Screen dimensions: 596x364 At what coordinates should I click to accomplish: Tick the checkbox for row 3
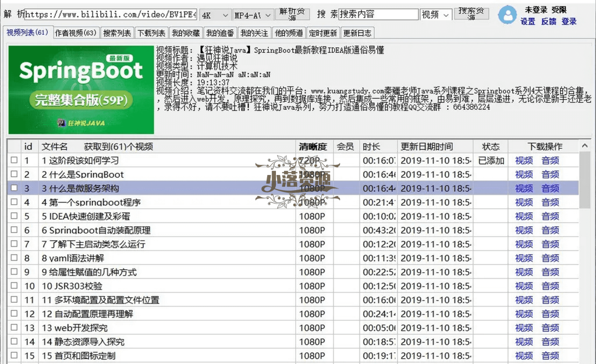(14, 188)
